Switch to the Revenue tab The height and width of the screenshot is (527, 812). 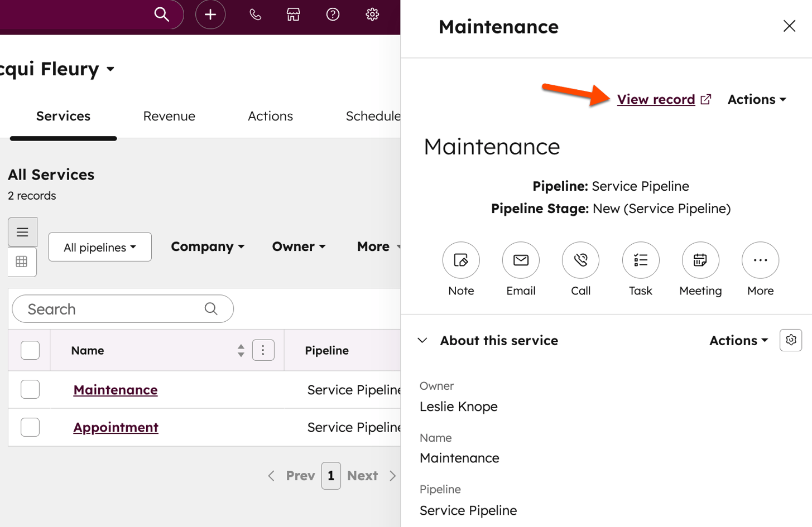pos(169,116)
